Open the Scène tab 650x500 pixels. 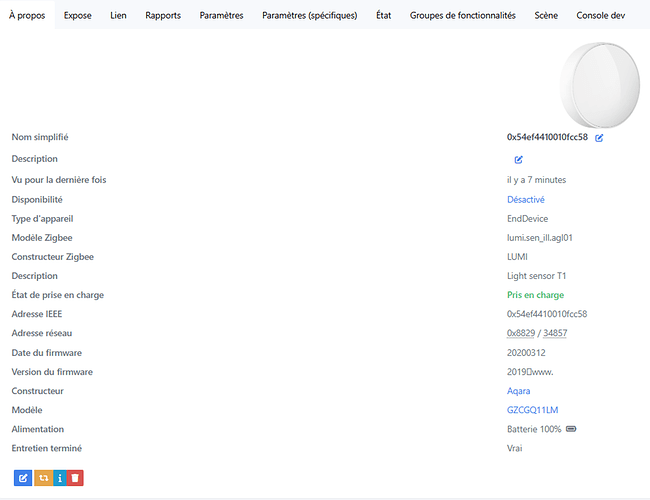pyautogui.click(x=546, y=15)
